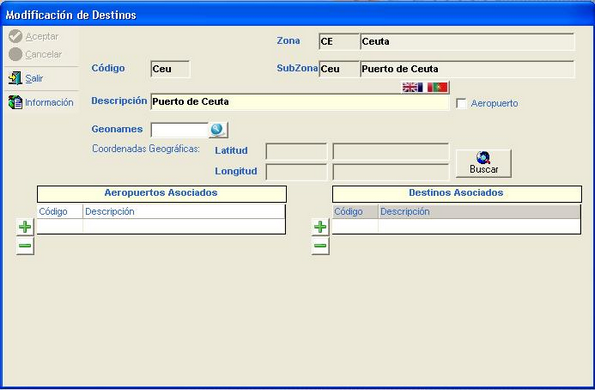Click the second wider Longitud box
The height and width of the screenshot is (390, 595).
tap(391, 172)
